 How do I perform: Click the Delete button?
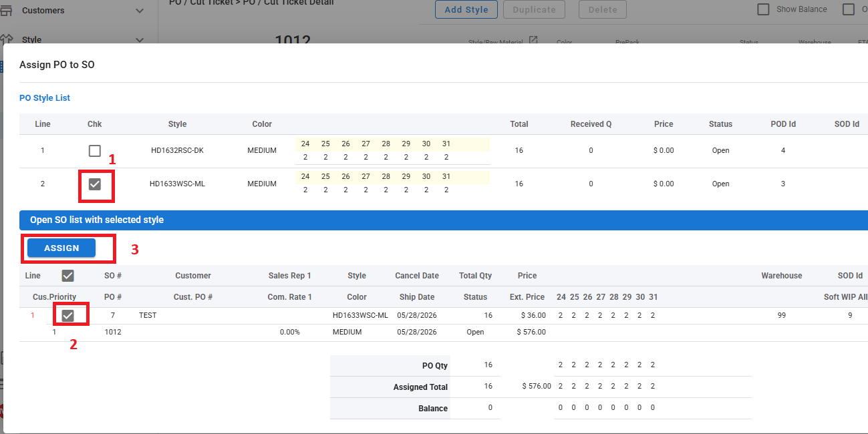click(x=603, y=9)
